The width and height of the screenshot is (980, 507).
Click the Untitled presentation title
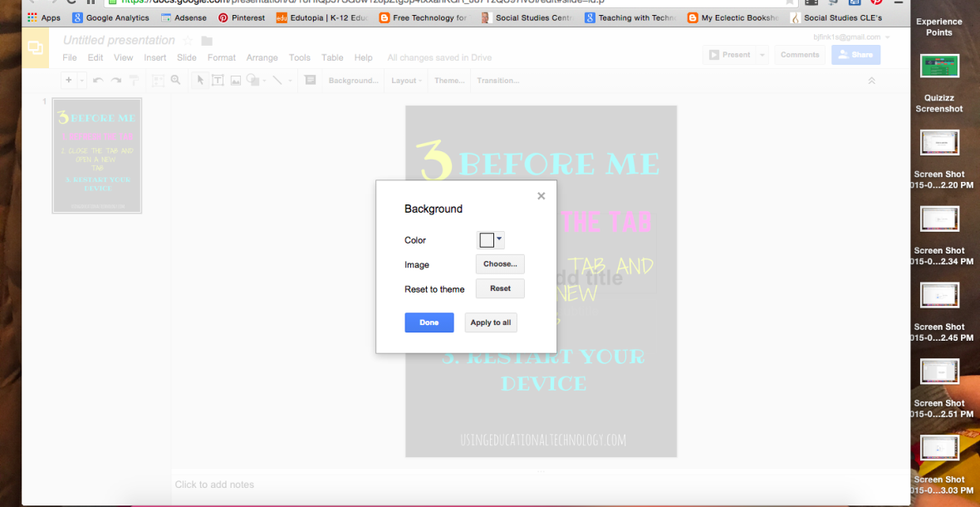click(x=120, y=40)
